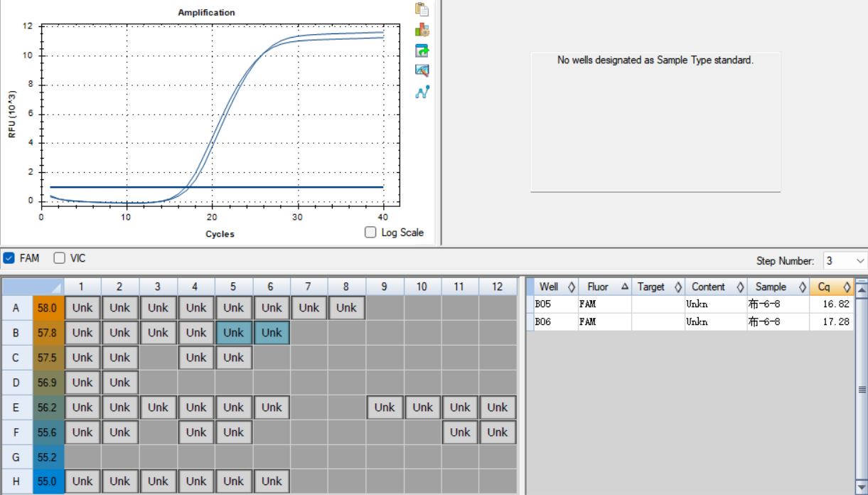Image resolution: width=868 pixels, height=495 pixels.
Task: Select well H1 Unk
Action: [82, 481]
